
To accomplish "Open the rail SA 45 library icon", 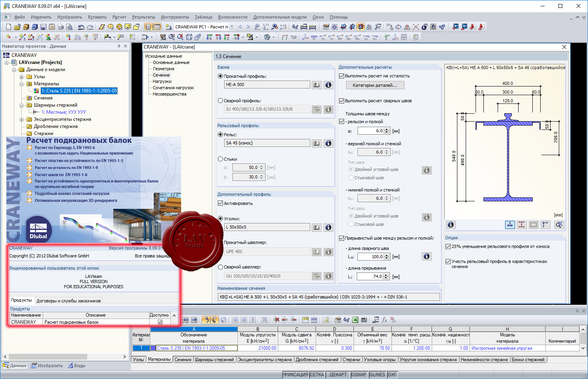I will point(316,143).
